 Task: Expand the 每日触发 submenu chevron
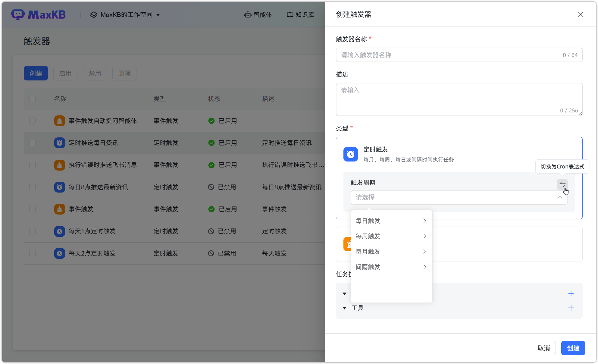(424, 221)
